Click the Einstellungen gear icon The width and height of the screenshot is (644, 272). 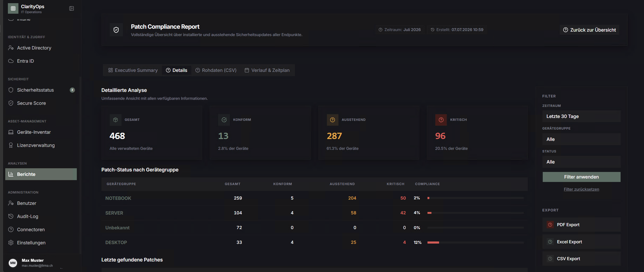(11, 243)
